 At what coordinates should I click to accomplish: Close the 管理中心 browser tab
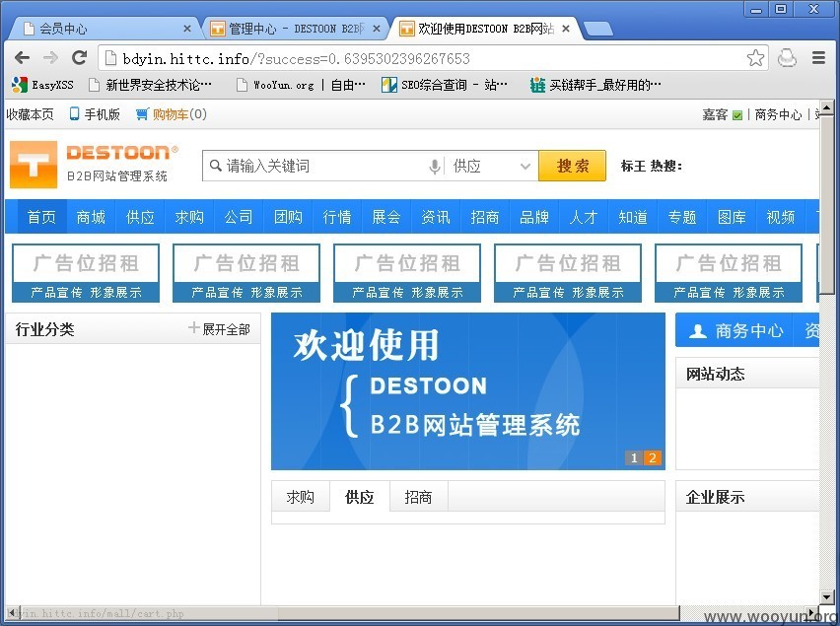click(x=377, y=29)
